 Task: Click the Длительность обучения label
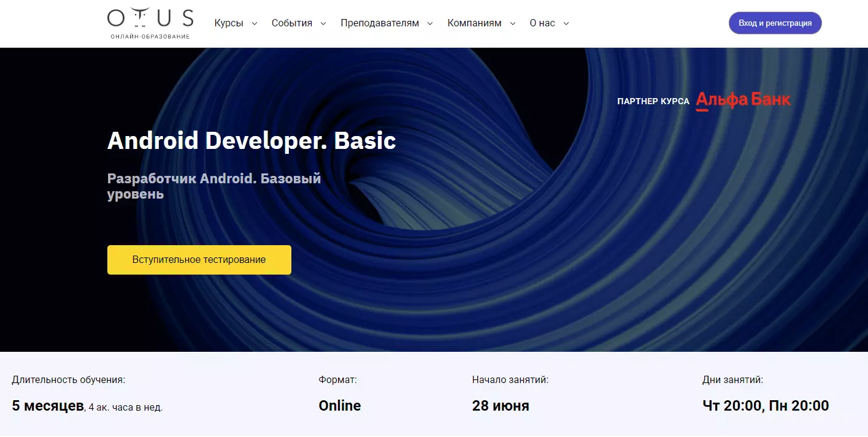pyautogui.click(x=68, y=380)
